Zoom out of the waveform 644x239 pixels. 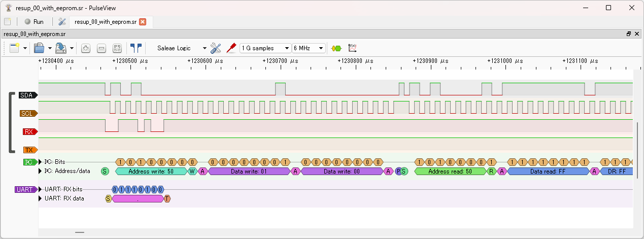click(101, 48)
